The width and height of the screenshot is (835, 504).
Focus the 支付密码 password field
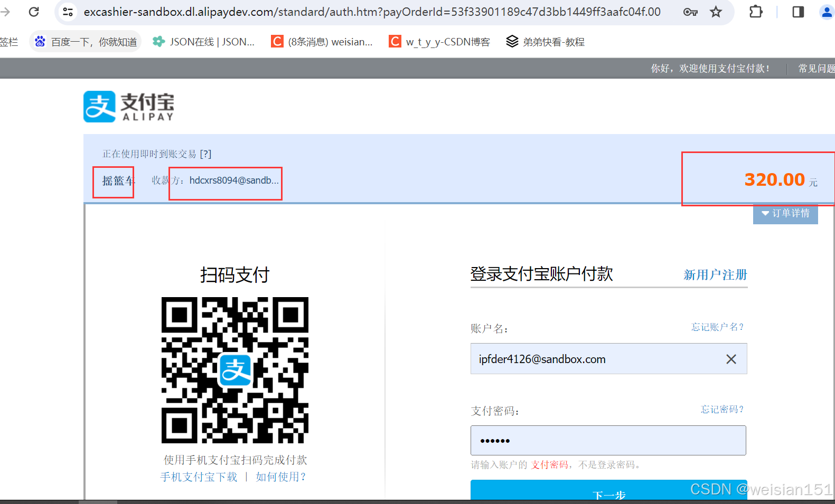608,441
